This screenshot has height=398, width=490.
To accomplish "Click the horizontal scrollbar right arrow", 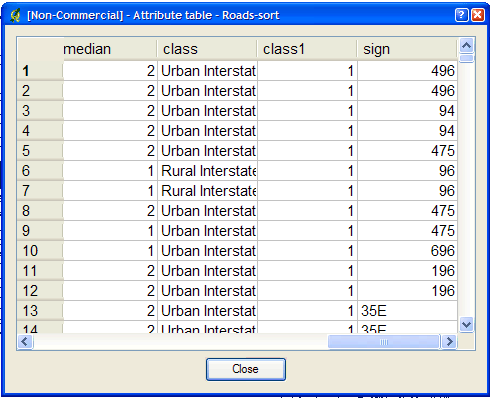I will 449,342.
